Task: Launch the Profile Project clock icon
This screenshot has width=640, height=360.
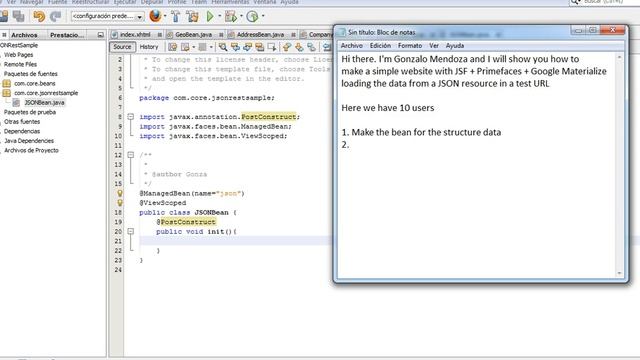Action: [252, 16]
